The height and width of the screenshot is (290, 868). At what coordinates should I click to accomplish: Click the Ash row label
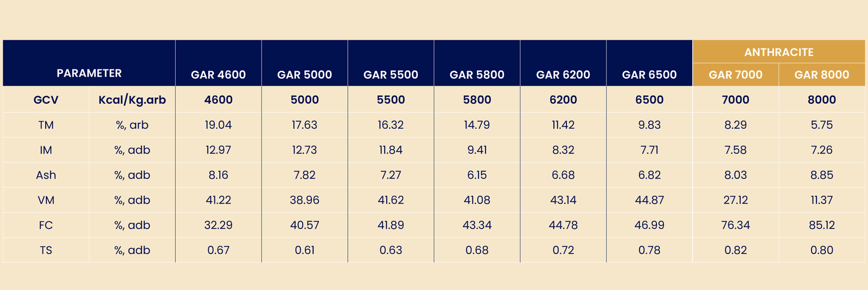[x=46, y=175]
